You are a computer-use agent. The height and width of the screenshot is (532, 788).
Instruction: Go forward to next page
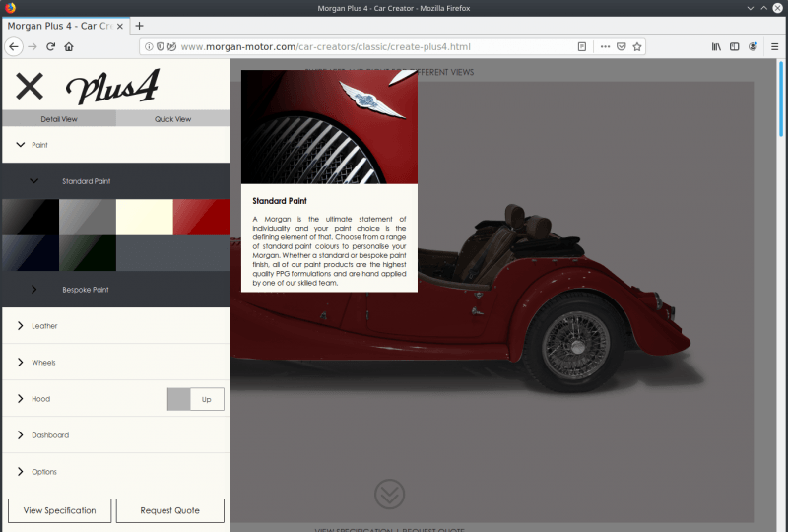[33, 46]
